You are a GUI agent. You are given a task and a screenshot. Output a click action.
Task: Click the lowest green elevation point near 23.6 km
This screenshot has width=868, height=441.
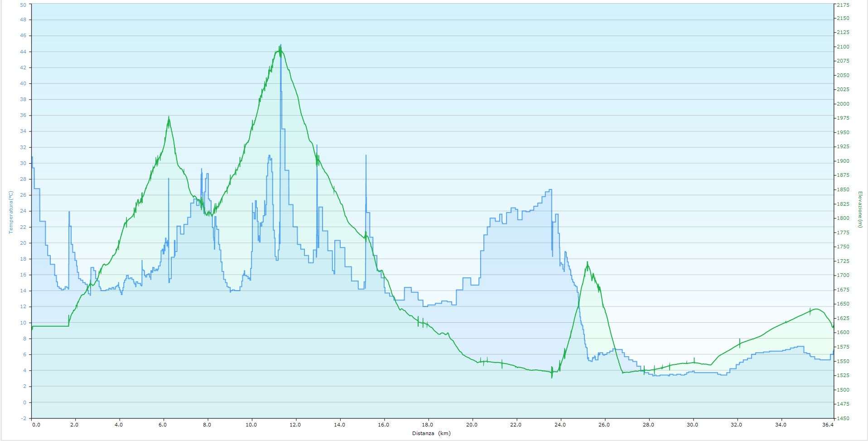pyautogui.click(x=552, y=376)
